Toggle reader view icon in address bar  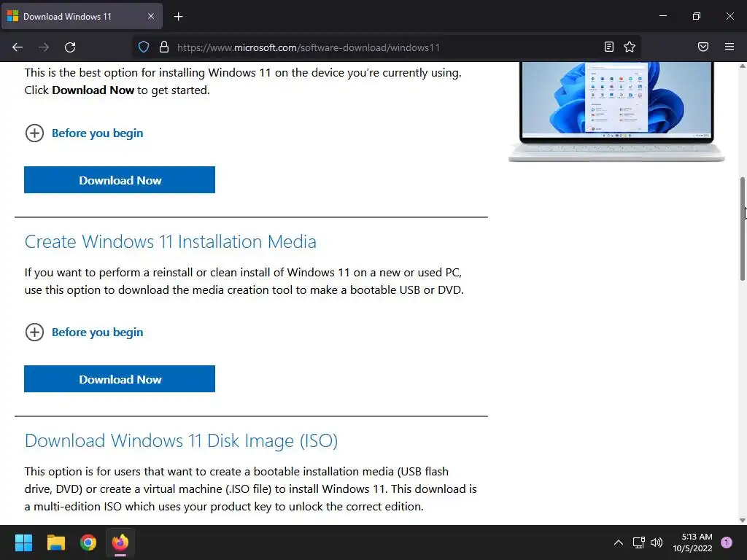(x=609, y=47)
